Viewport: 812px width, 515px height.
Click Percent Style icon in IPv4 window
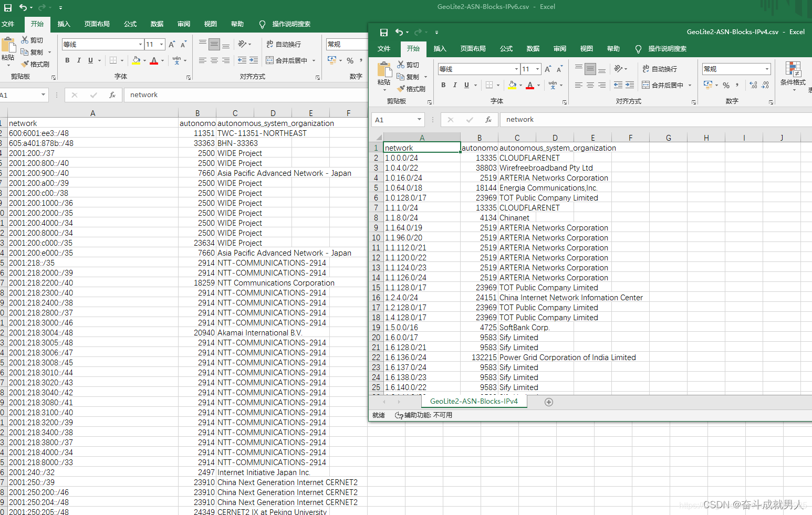point(726,85)
